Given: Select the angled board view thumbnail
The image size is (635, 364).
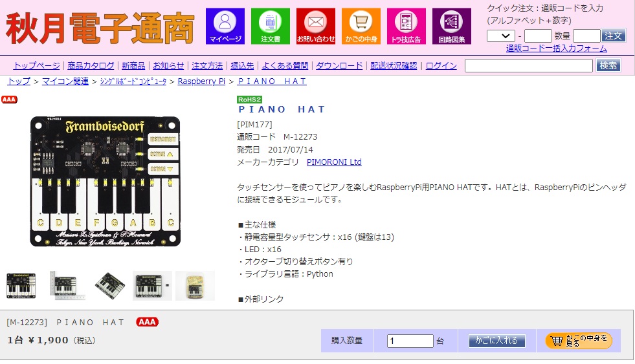Looking at the screenshot, I should pyautogui.click(x=110, y=286).
